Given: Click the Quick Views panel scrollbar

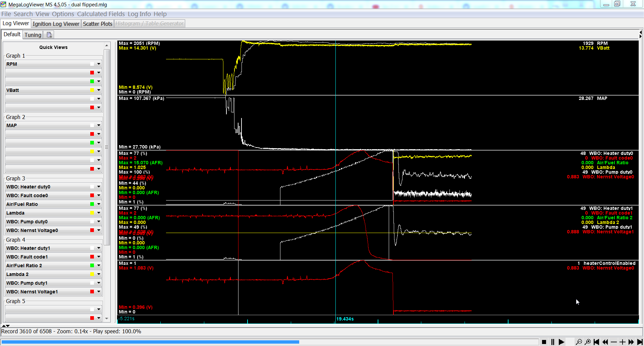Looking at the screenshot, I should click(x=107, y=148).
